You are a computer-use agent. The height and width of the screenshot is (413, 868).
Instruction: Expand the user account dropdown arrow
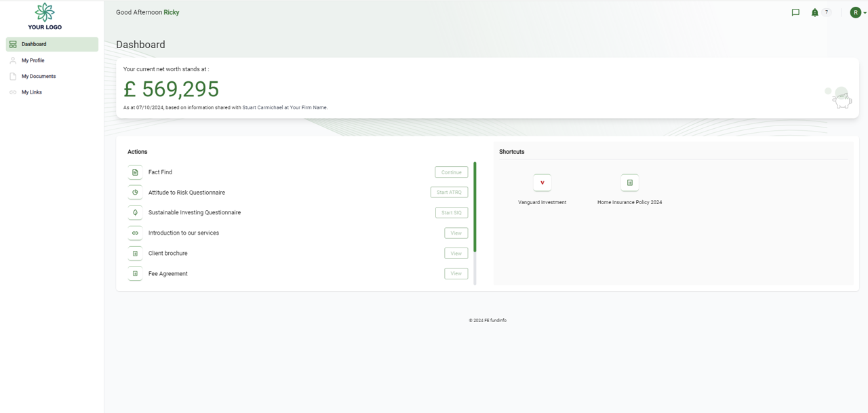click(x=865, y=13)
